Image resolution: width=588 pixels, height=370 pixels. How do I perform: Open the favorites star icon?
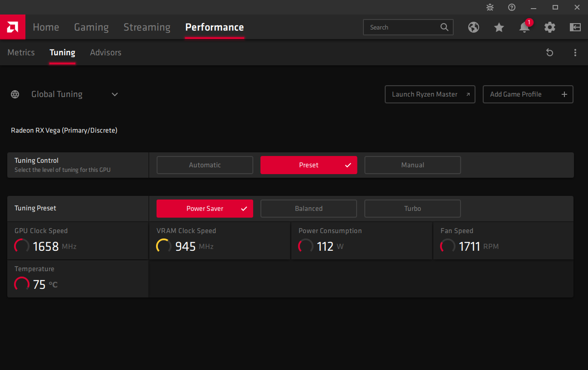[x=499, y=27]
